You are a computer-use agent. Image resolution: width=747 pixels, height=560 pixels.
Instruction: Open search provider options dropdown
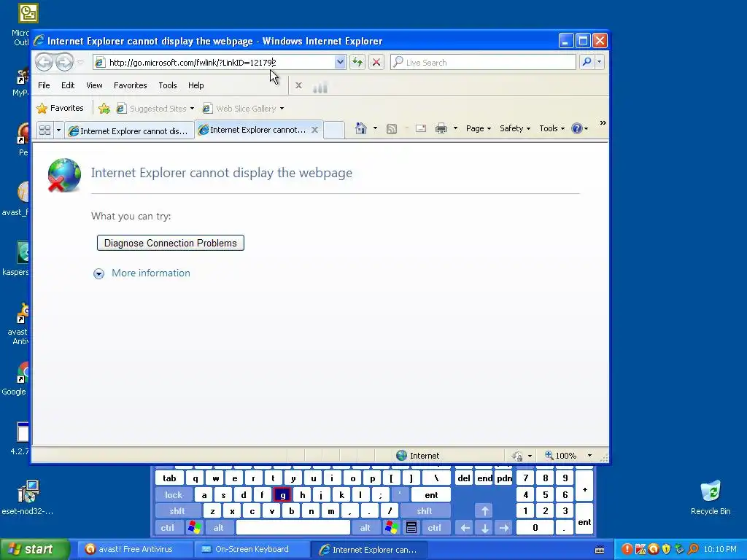tap(600, 62)
